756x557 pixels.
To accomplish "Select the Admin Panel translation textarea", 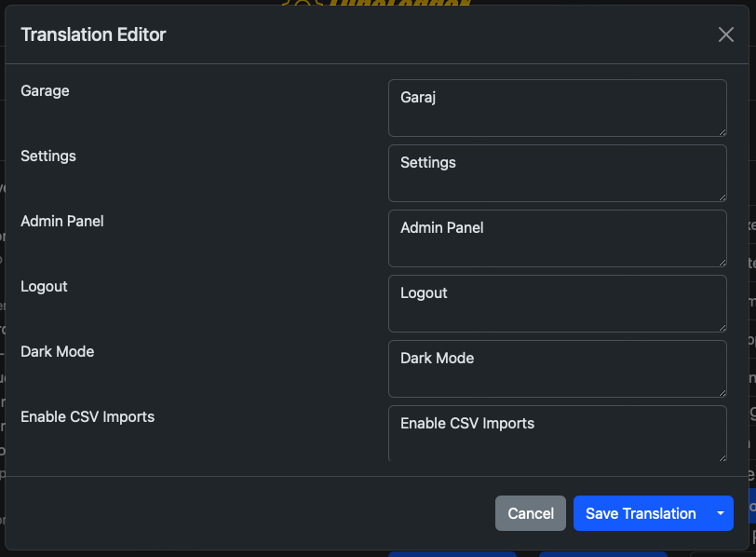I will (557, 238).
